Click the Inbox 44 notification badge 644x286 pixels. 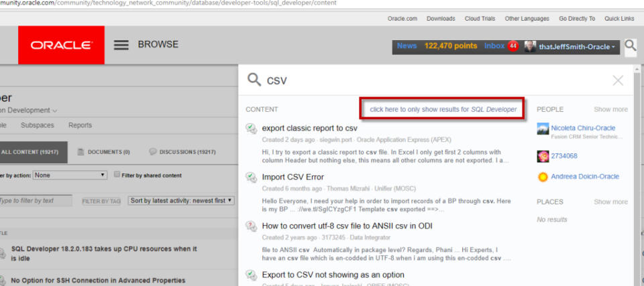point(513,46)
